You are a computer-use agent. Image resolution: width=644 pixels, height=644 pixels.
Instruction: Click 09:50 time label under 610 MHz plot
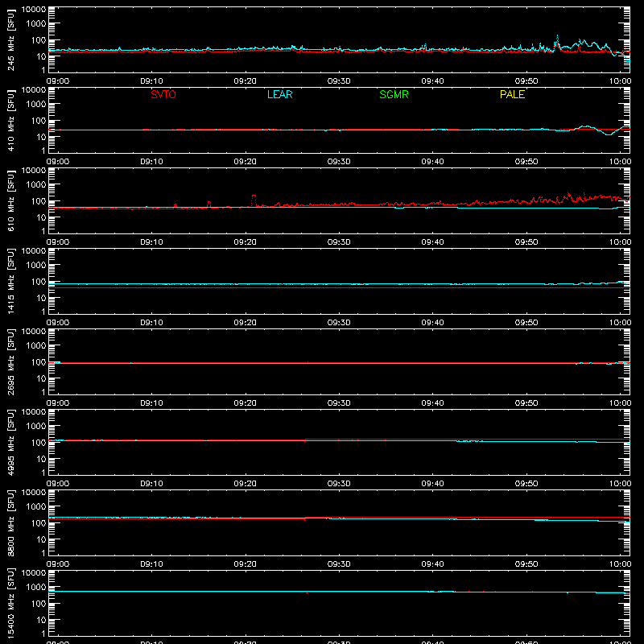click(526, 242)
